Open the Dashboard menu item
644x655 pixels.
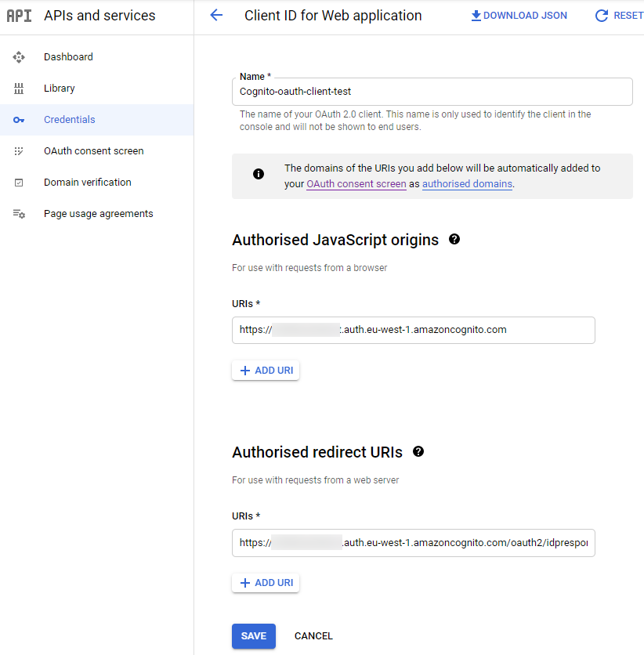(x=97, y=57)
